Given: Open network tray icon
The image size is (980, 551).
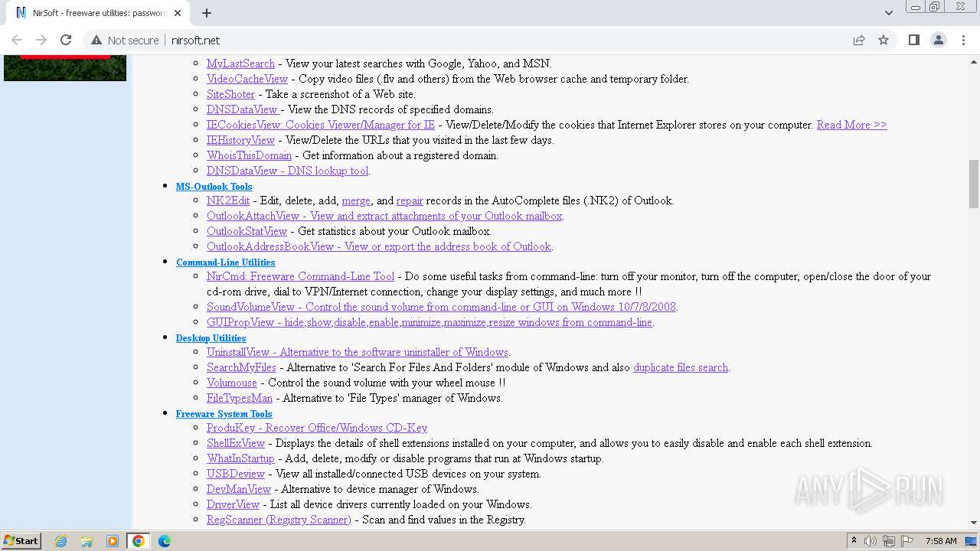Looking at the screenshot, I should click(x=889, y=541).
